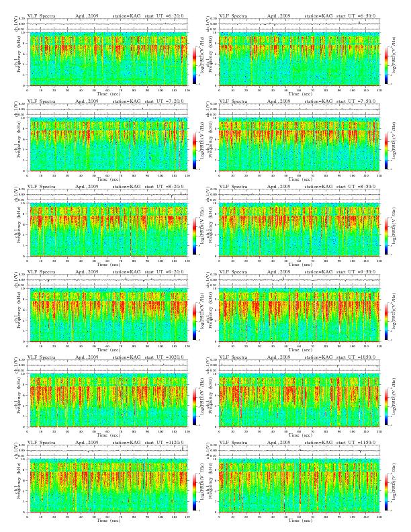This screenshot has width=411, height=532.
Task: Click the color legend of the 9:20:0 spectrogram
Action: click(194, 321)
